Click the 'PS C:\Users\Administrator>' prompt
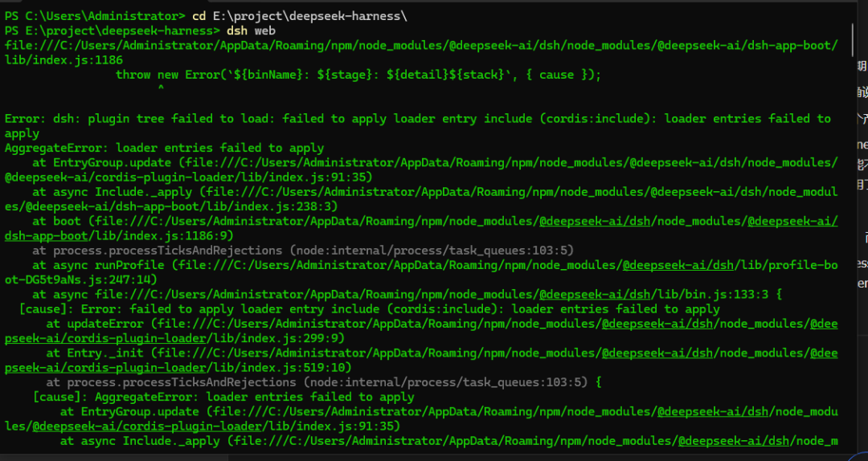This screenshot has height=461, width=868. [95, 16]
